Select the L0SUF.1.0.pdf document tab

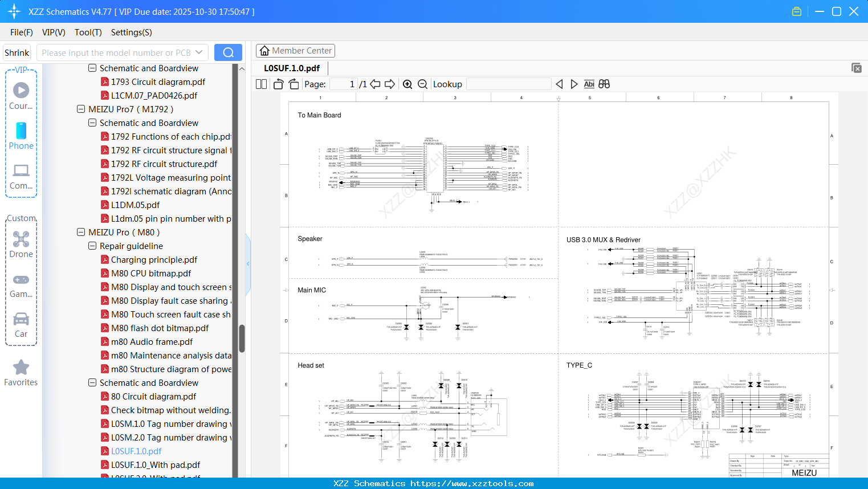292,68
